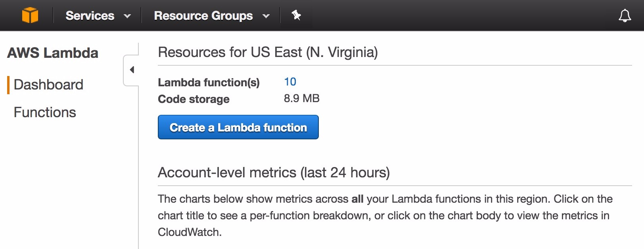This screenshot has height=249, width=644.
Task: Collapse the sidebar with the arrow
Action: pos(132,70)
